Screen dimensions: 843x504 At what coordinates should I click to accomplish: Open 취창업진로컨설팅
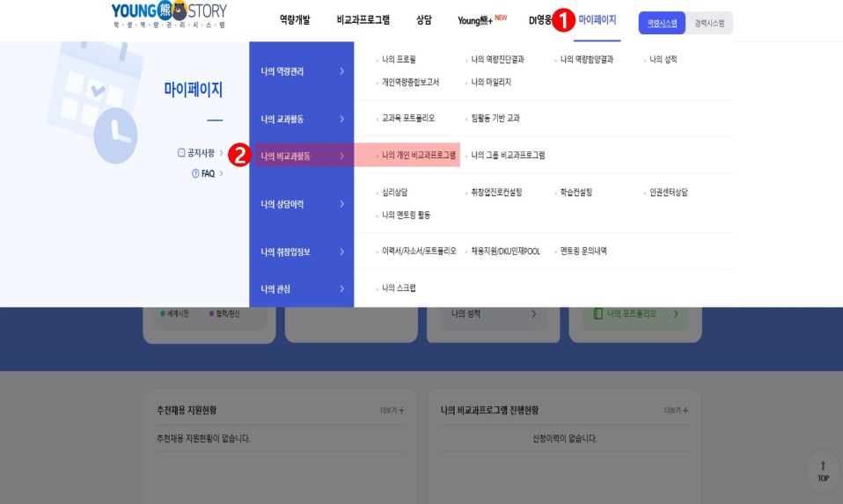(x=496, y=193)
